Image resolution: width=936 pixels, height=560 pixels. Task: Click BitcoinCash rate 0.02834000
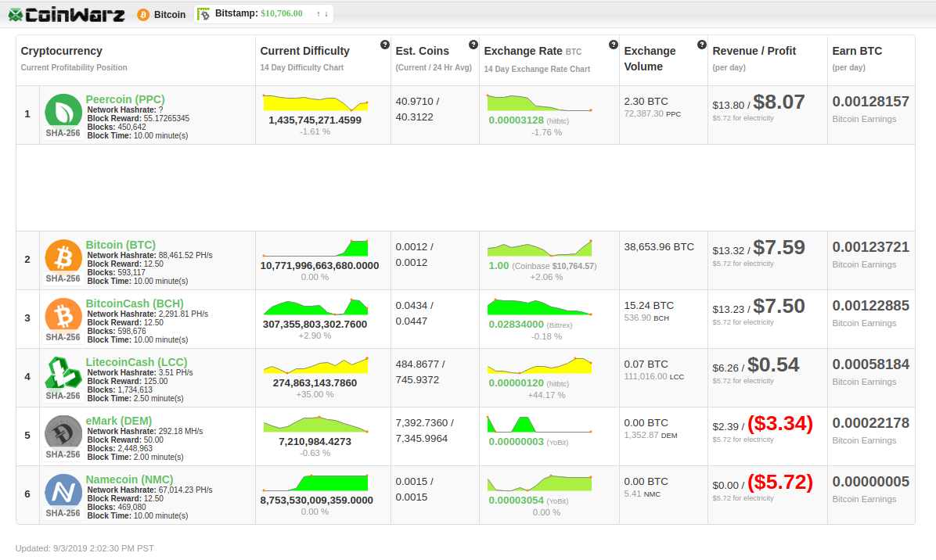click(516, 325)
